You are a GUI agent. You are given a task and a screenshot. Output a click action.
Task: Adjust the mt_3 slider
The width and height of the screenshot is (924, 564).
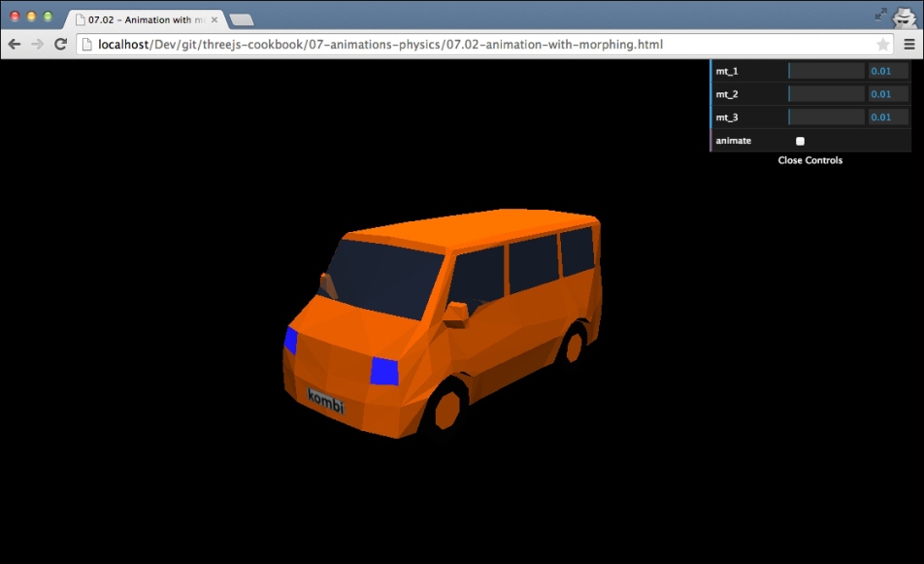[x=826, y=117]
